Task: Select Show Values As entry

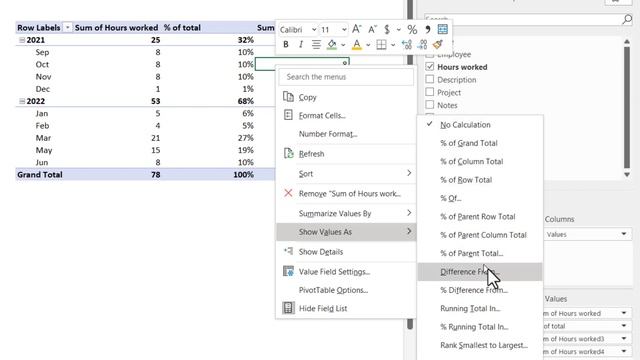Action: [x=346, y=232]
